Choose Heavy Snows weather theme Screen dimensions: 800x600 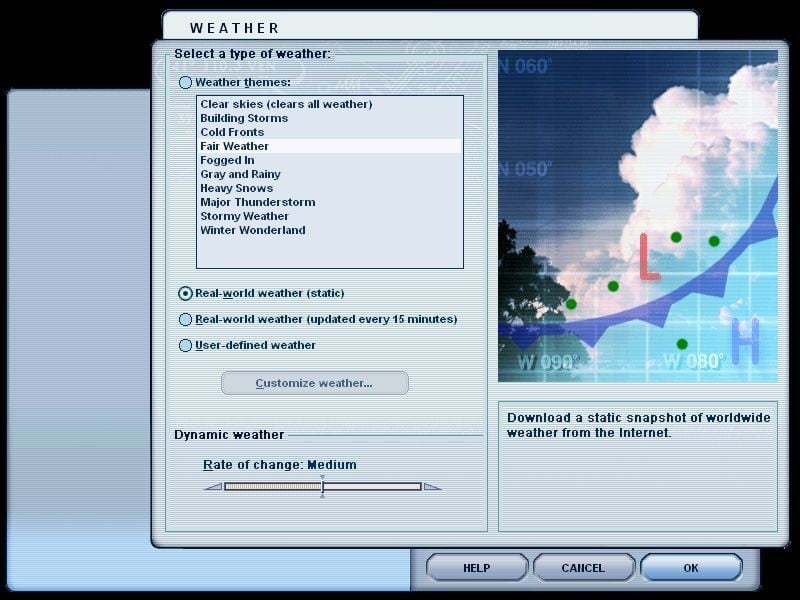(x=236, y=188)
